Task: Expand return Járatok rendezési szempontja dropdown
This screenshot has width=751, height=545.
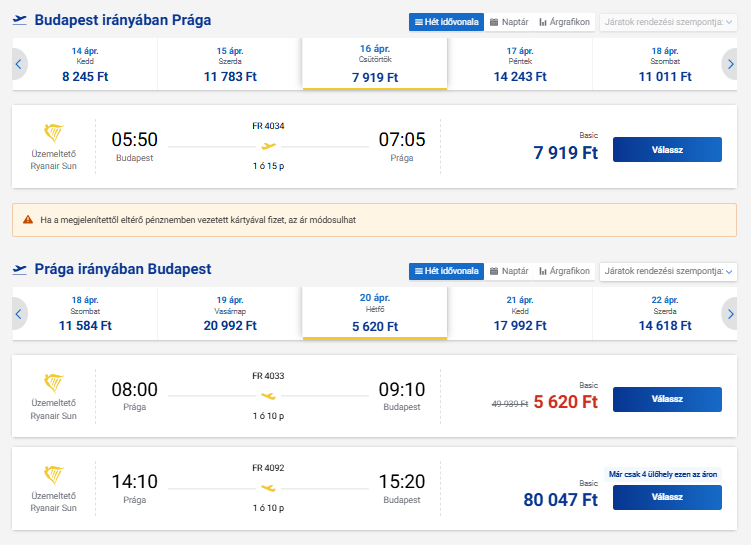Action: 667,271
